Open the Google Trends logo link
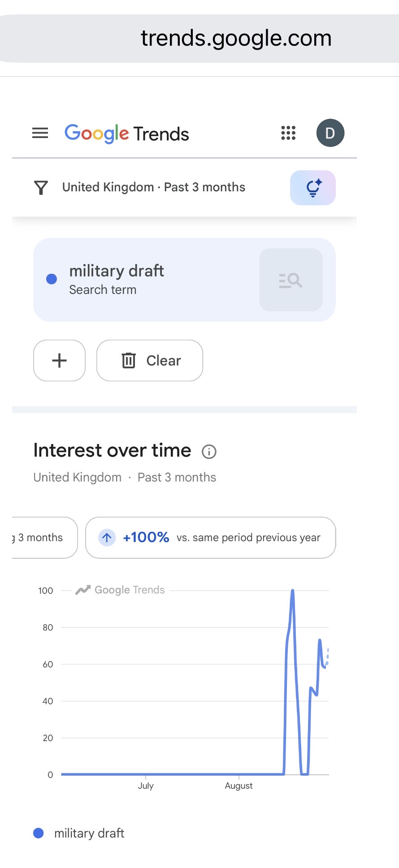399x868 pixels. [127, 134]
